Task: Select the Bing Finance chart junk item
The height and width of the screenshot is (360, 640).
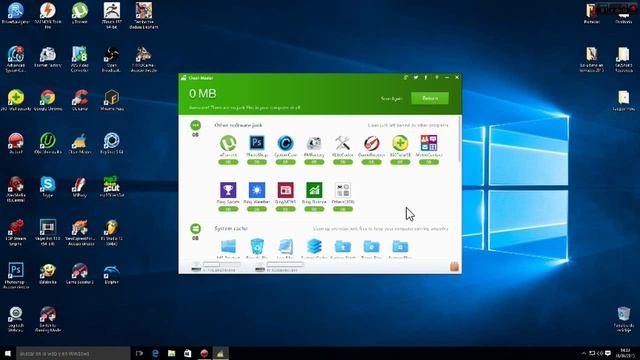Action: pyautogui.click(x=314, y=190)
